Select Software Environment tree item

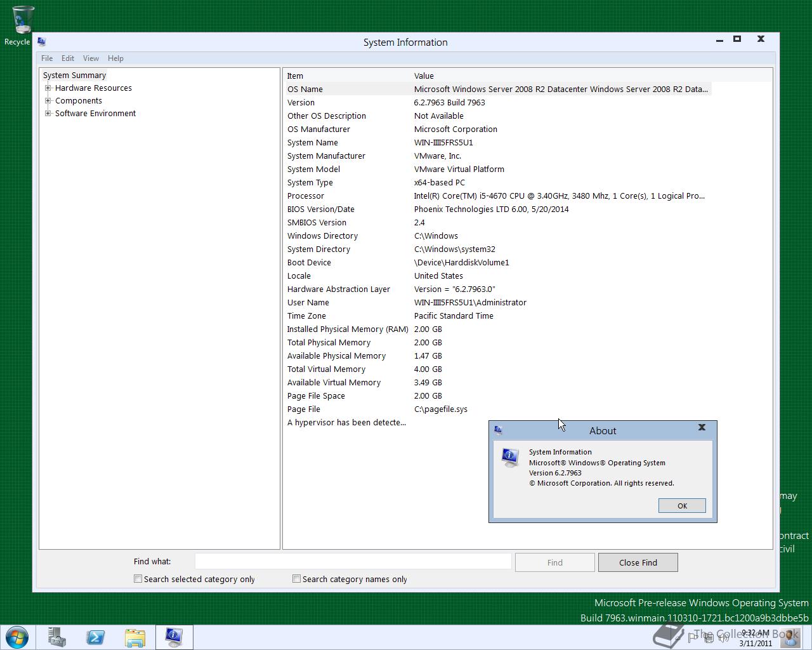tap(95, 114)
